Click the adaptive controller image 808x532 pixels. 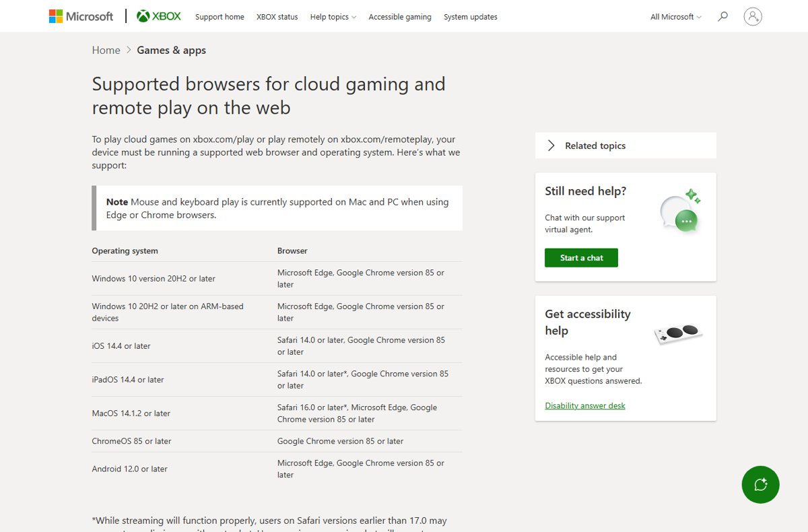(679, 333)
